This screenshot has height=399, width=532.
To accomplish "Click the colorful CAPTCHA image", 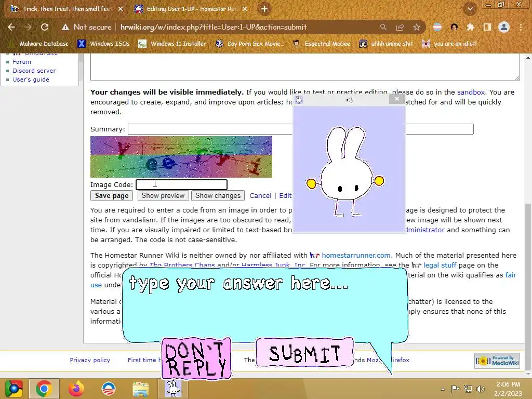I will (x=181, y=157).
